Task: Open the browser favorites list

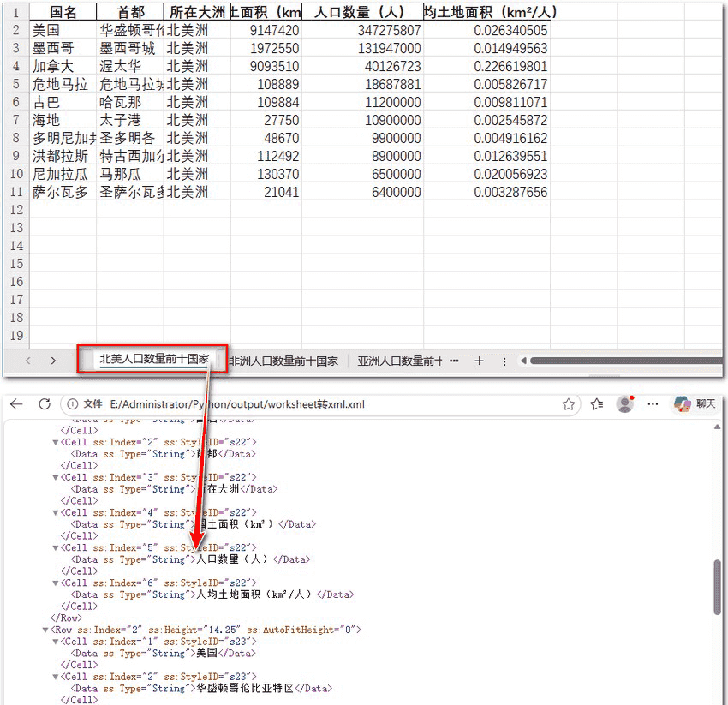Action: pos(597,404)
